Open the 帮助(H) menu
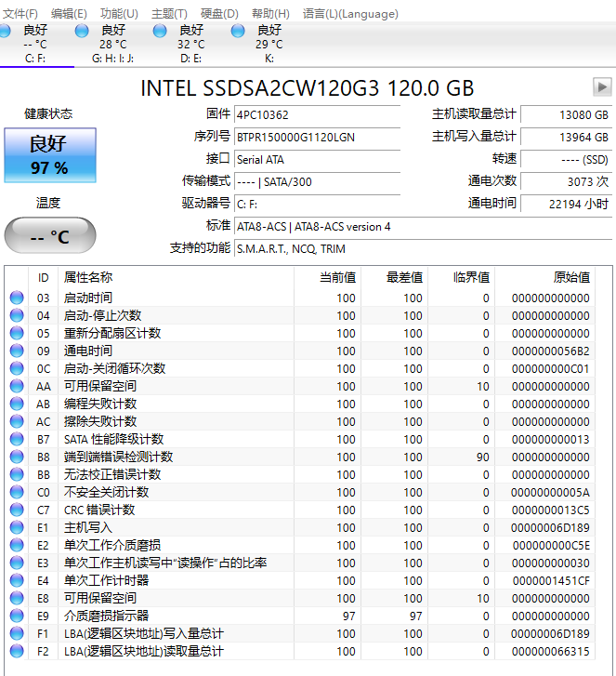The height and width of the screenshot is (676, 616). 270,14
